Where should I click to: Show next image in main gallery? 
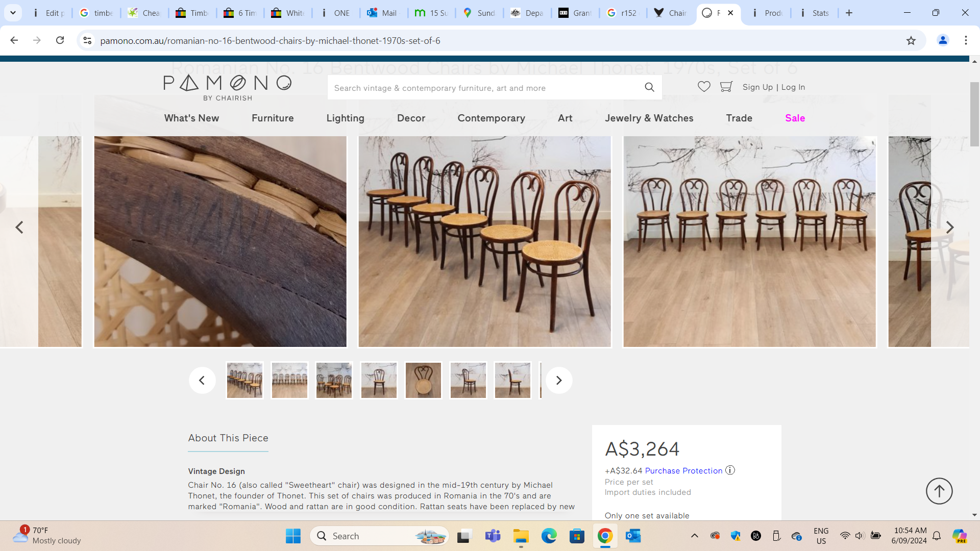(x=949, y=228)
